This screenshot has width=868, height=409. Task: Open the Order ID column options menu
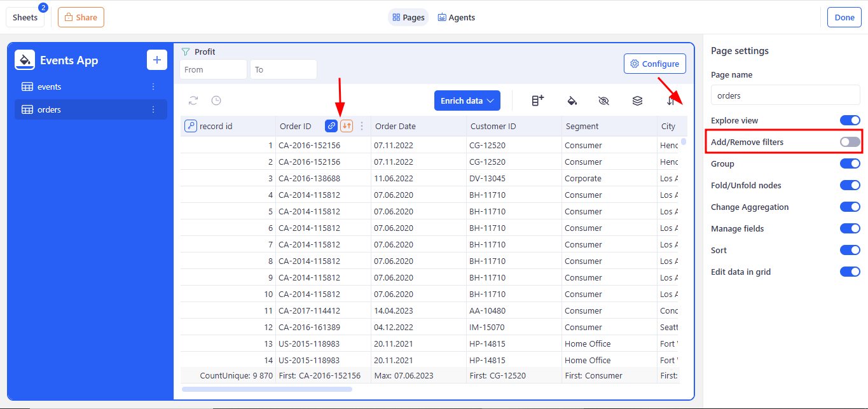(362, 126)
